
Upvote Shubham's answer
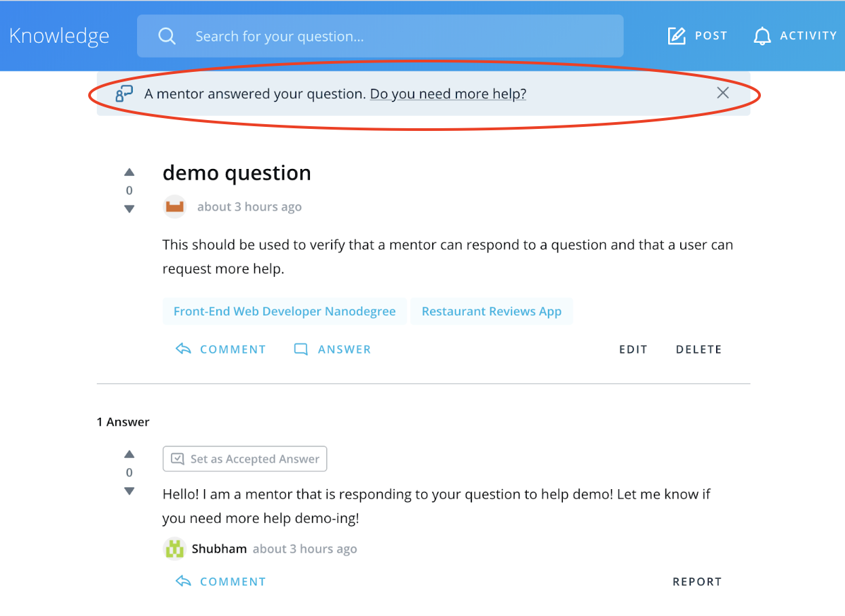pos(130,455)
